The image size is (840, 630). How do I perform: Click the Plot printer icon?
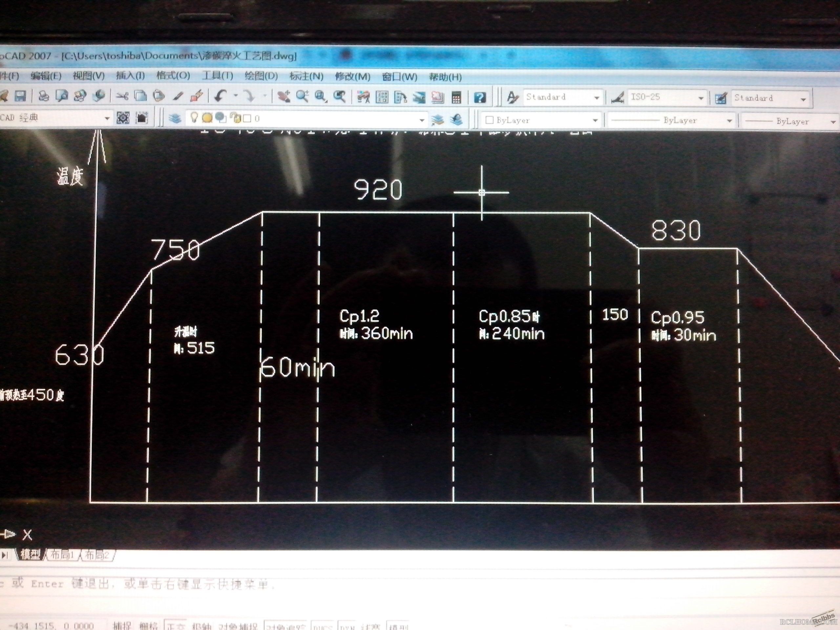pos(44,96)
